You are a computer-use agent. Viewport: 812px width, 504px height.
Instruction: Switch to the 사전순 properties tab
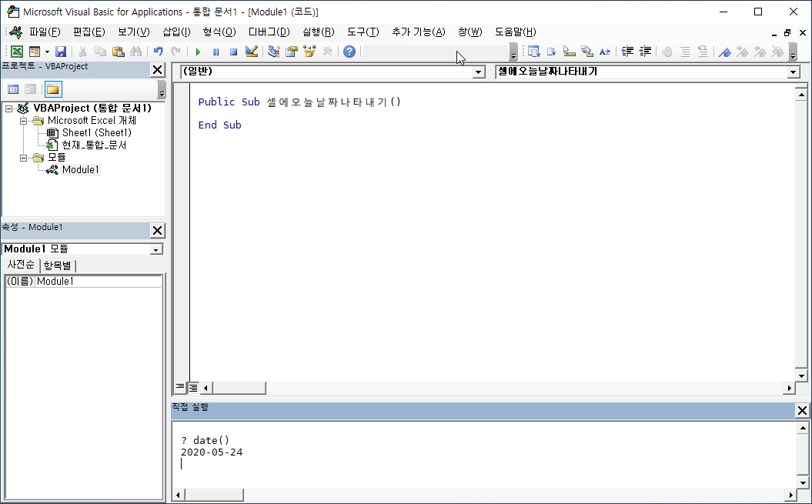[x=21, y=265]
